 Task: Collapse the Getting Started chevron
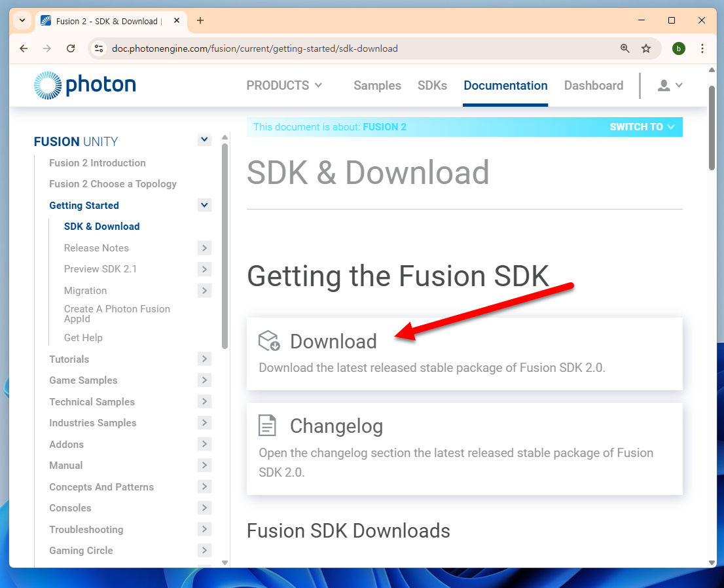(x=204, y=205)
